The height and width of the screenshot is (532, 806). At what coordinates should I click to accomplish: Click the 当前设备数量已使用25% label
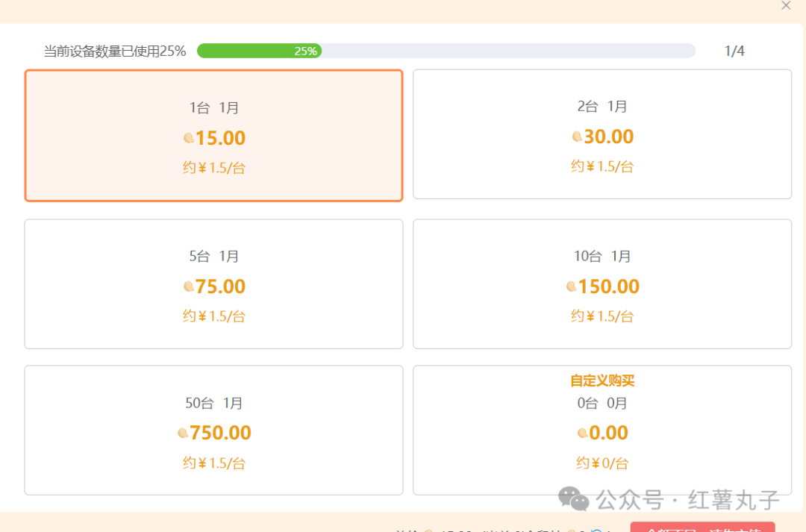tap(115, 51)
